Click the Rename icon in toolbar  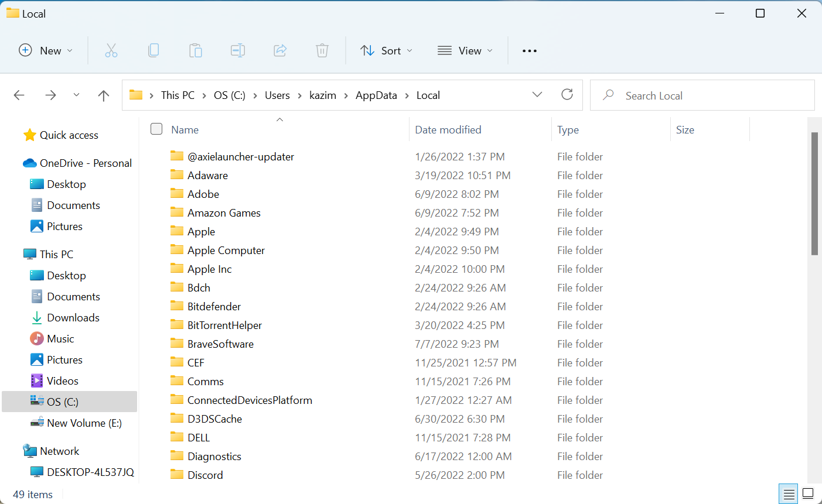click(x=238, y=51)
